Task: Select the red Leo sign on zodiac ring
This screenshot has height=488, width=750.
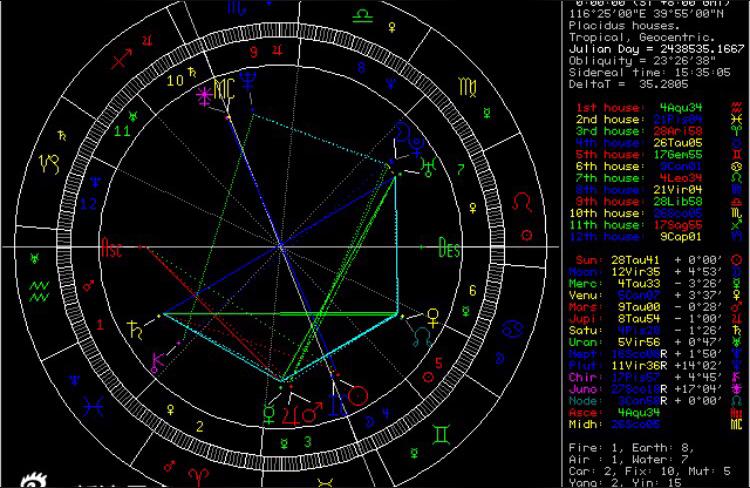Action: point(521,202)
